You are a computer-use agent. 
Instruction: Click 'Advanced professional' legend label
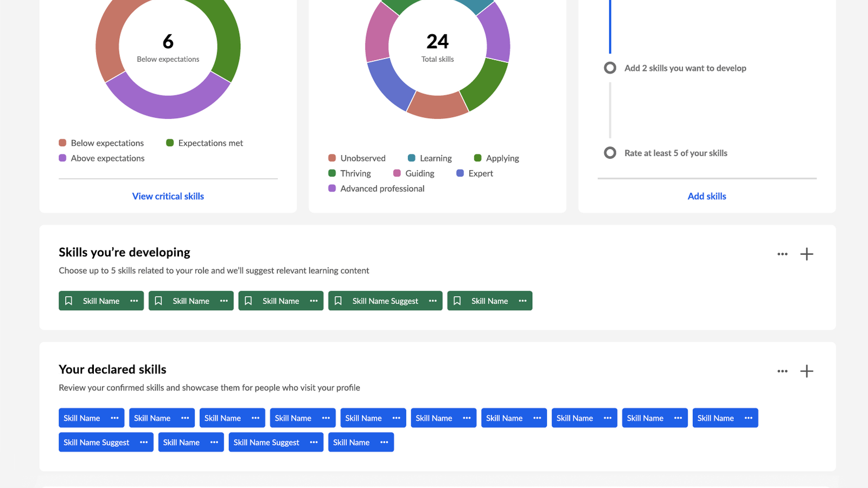(382, 189)
